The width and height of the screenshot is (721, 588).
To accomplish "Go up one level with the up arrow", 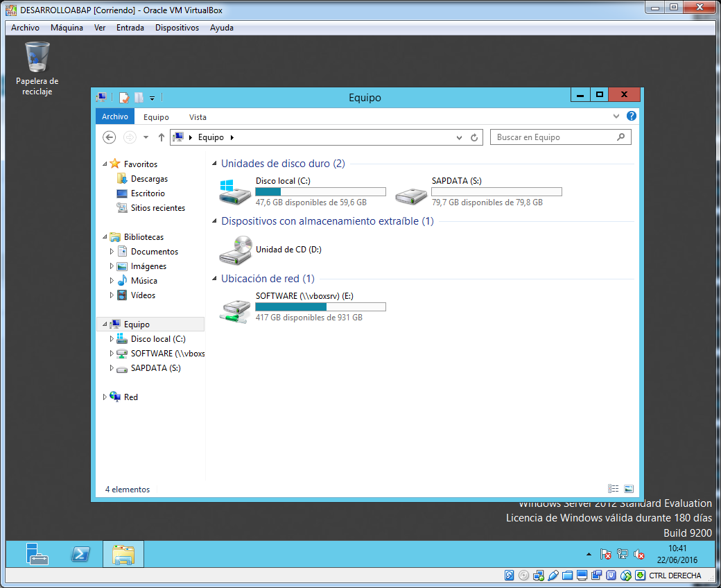I will [x=162, y=137].
